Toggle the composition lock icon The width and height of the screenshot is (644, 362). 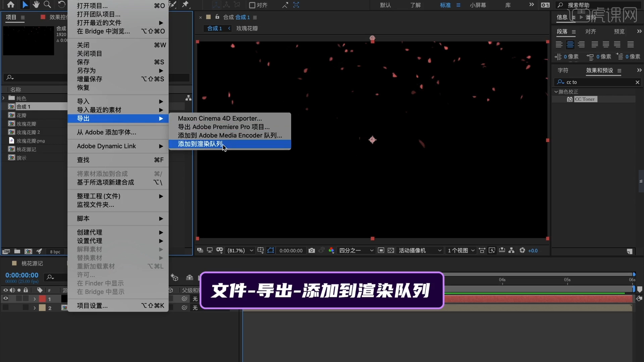pos(217,17)
